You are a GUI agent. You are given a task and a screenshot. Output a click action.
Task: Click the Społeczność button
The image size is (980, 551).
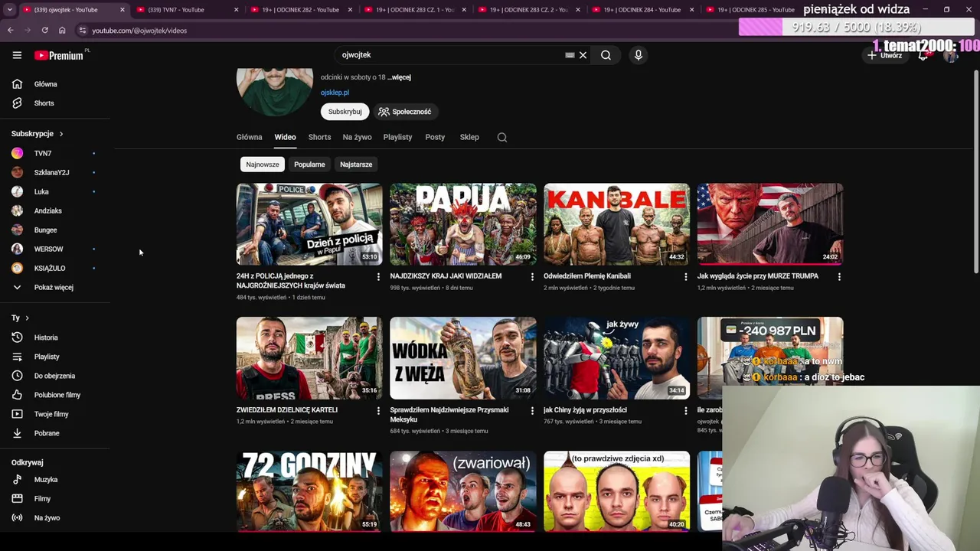tap(405, 112)
